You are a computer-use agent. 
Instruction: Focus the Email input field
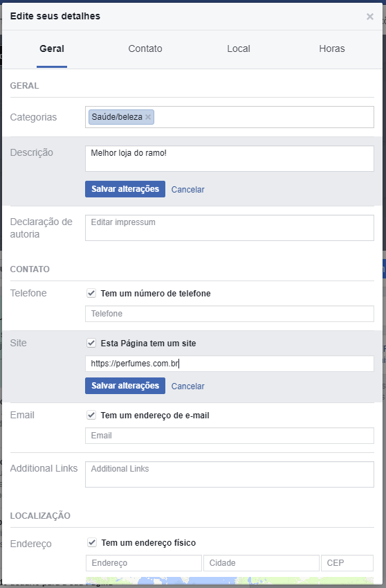[230, 436]
